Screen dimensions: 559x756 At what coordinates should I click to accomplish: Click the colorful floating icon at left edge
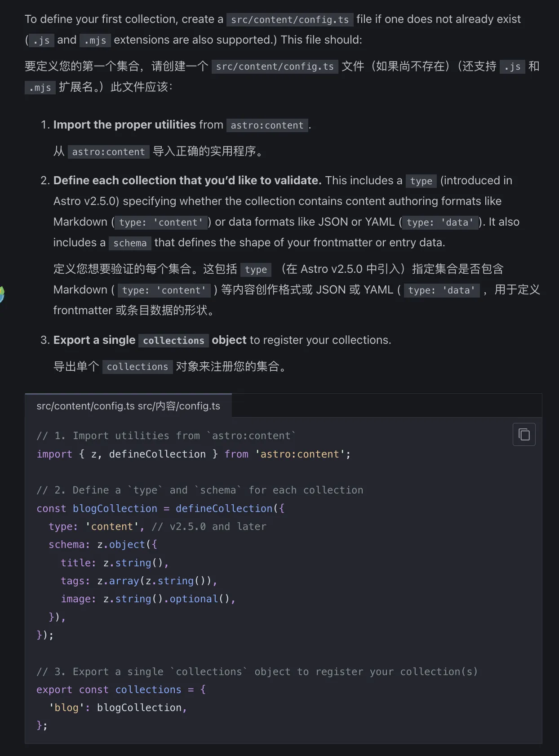pyautogui.click(x=1, y=294)
